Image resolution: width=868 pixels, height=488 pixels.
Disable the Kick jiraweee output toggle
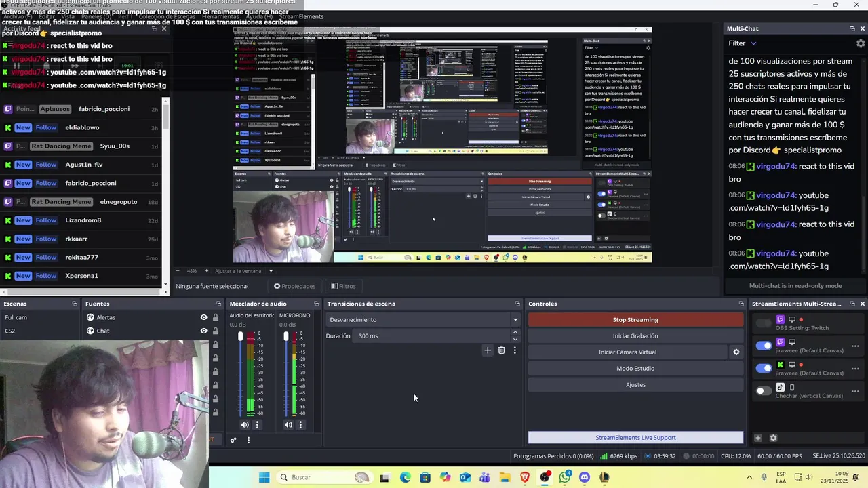point(764,368)
